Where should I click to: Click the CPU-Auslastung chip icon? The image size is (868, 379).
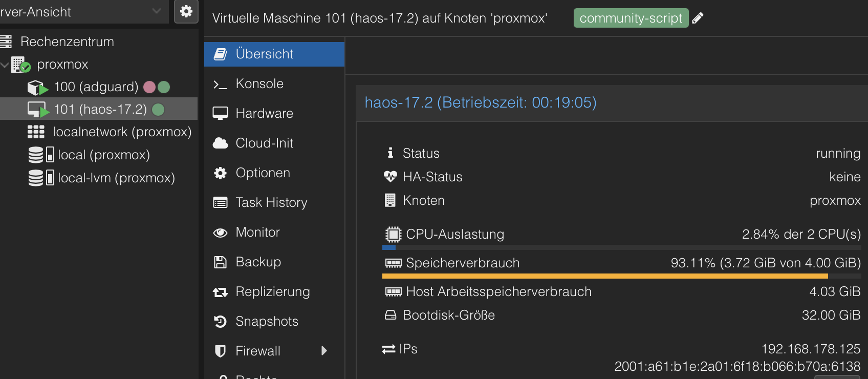(x=393, y=235)
